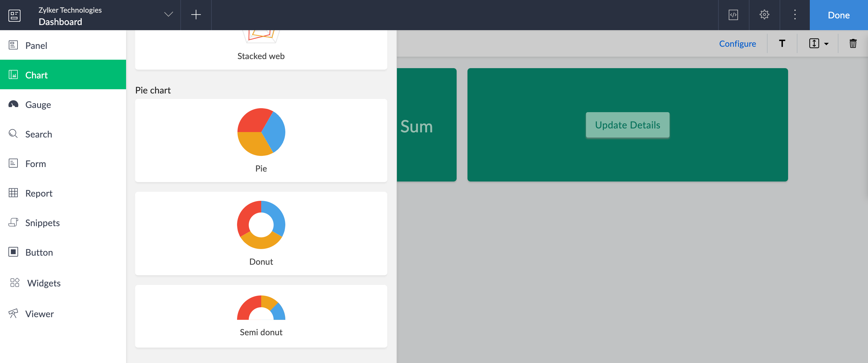This screenshot has height=363, width=868.
Task: Pick the Semi donut chart type
Action: [261, 316]
